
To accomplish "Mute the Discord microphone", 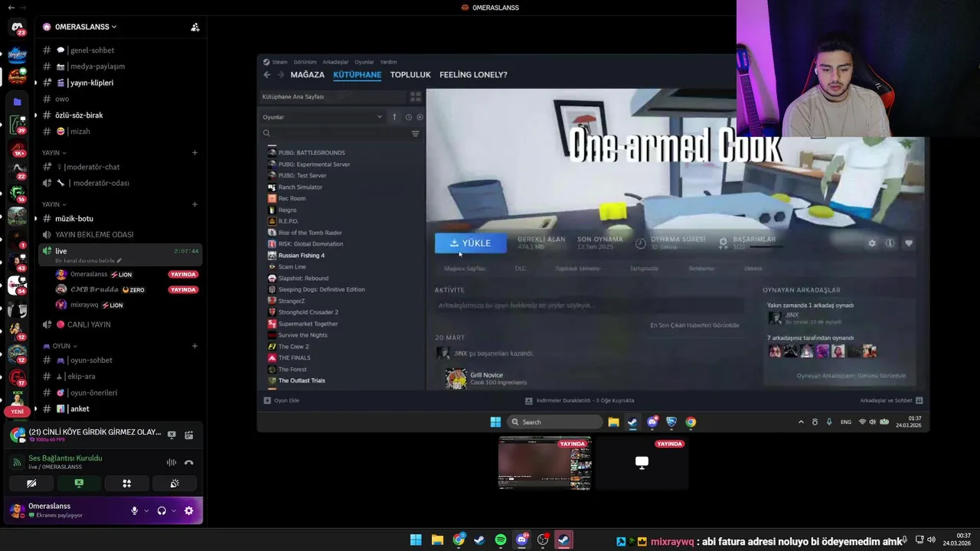I will pyautogui.click(x=135, y=510).
